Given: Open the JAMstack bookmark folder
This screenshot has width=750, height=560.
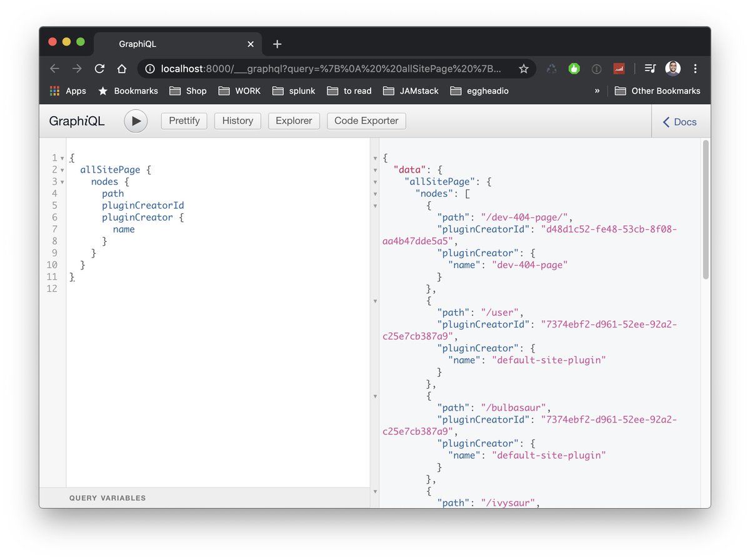Looking at the screenshot, I should click(x=411, y=91).
